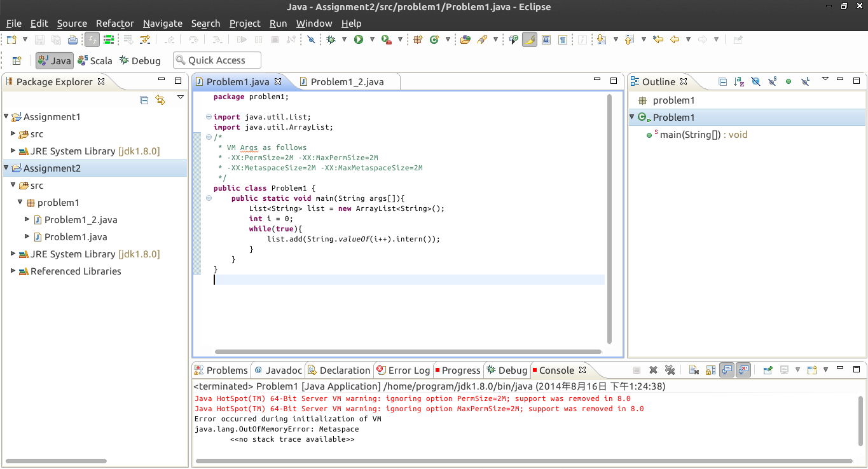This screenshot has height=469, width=868.
Task: Collapse the Assignment2 project node
Action: [6, 168]
